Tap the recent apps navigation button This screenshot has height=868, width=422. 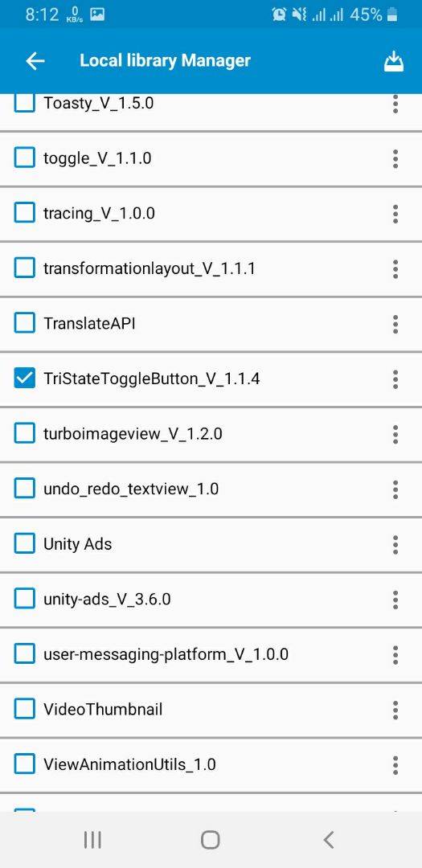click(92, 840)
